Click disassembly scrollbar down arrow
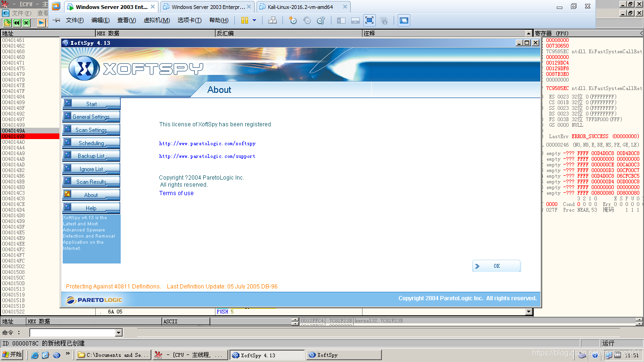Image resolution: width=644 pixels, height=362 pixels. (x=529, y=312)
